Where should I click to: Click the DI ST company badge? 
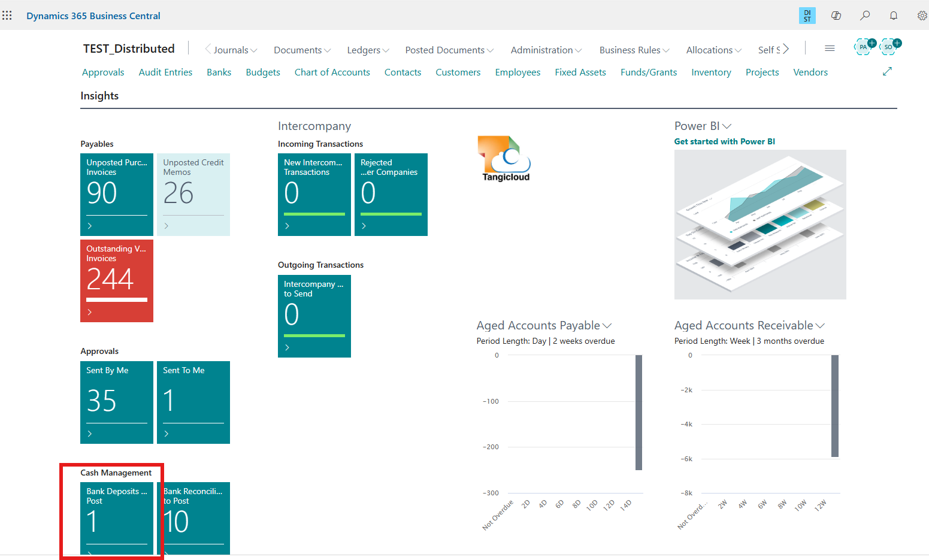[807, 16]
